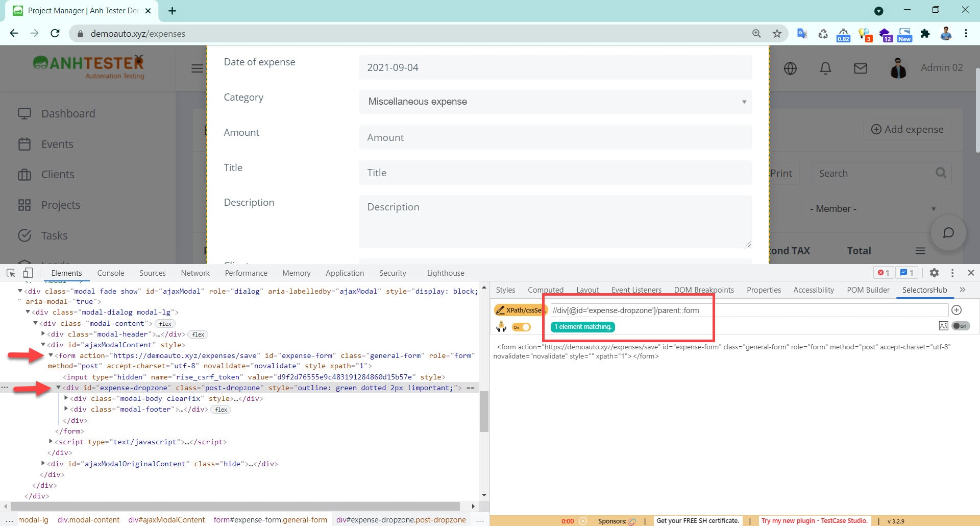The height and width of the screenshot is (526, 980).
Task: Open the zoom magnifier in address bar
Action: tap(756, 33)
